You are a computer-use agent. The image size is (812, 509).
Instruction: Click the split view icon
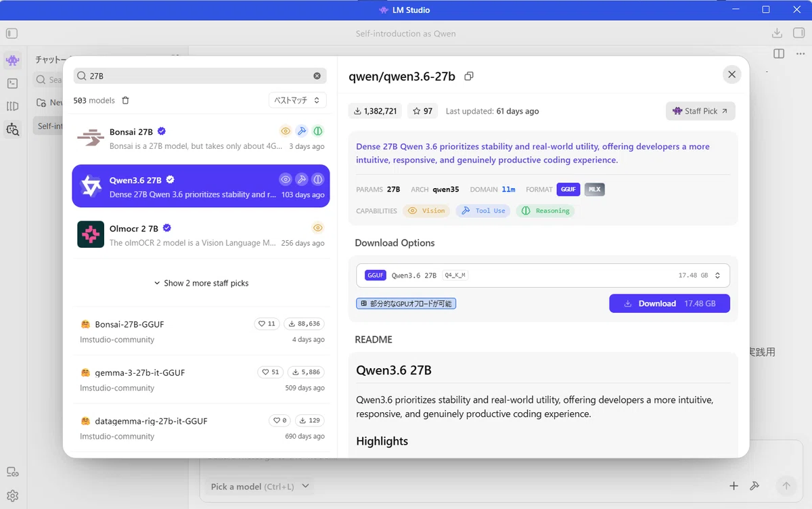(779, 53)
